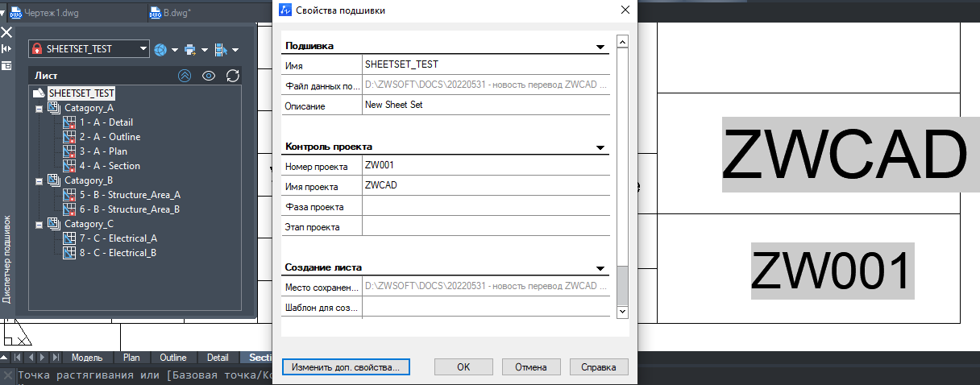Screen dimensions: 980x385
Task: Click the Фаза проекта value field
Action: point(486,208)
